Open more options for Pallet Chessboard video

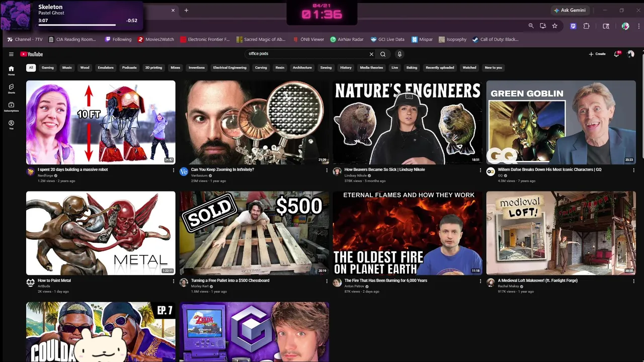[x=327, y=281]
